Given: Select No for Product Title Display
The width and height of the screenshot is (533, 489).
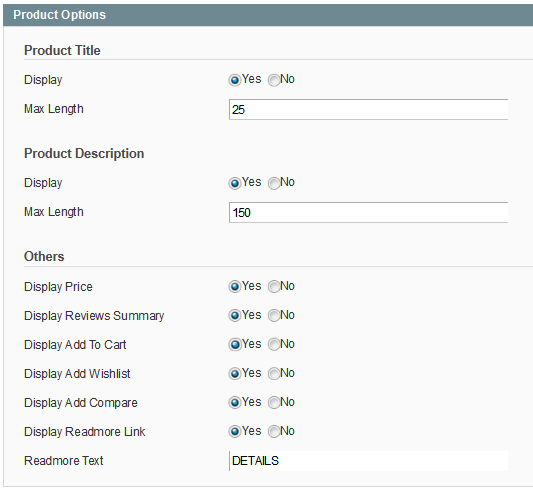Looking at the screenshot, I should [x=274, y=80].
